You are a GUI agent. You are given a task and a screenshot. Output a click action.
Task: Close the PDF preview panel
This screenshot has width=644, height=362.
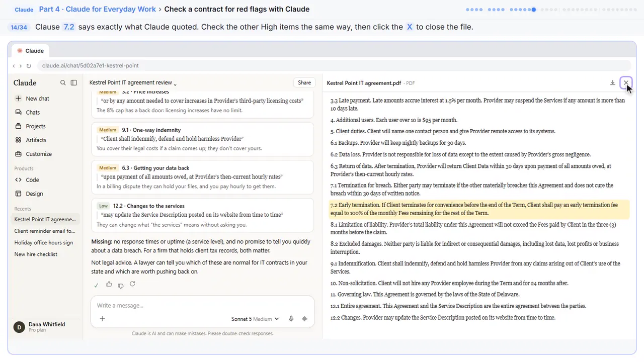tap(626, 83)
